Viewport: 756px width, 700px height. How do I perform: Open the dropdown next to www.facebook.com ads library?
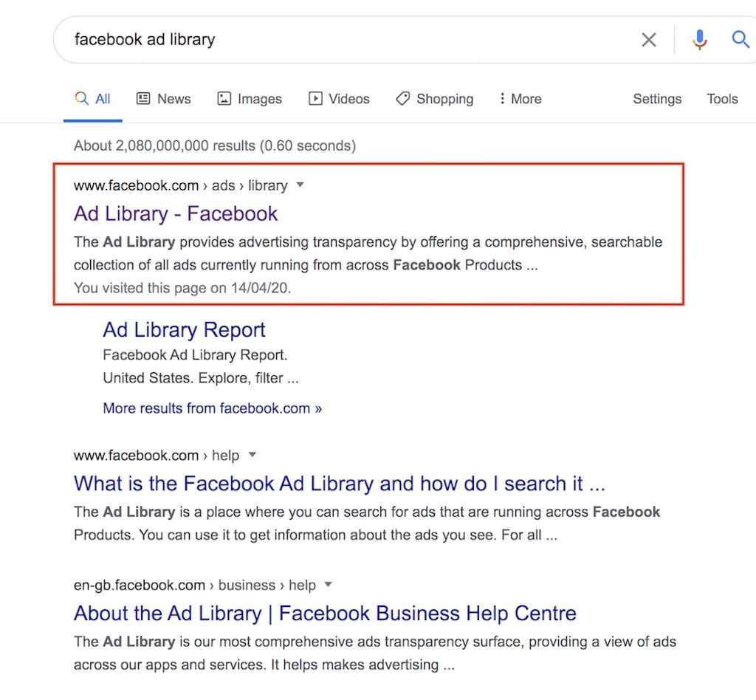300,185
